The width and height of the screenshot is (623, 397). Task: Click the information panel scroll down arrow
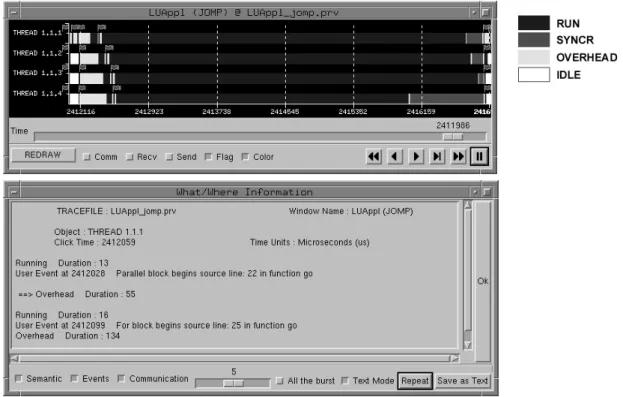468,345
